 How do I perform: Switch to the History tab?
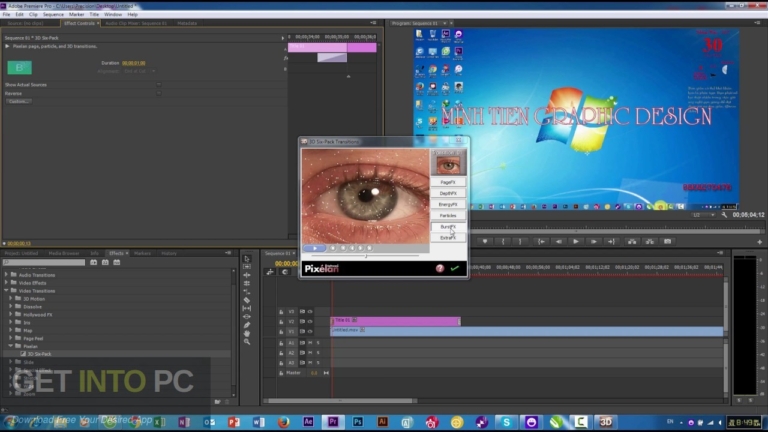[x=169, y=253]
